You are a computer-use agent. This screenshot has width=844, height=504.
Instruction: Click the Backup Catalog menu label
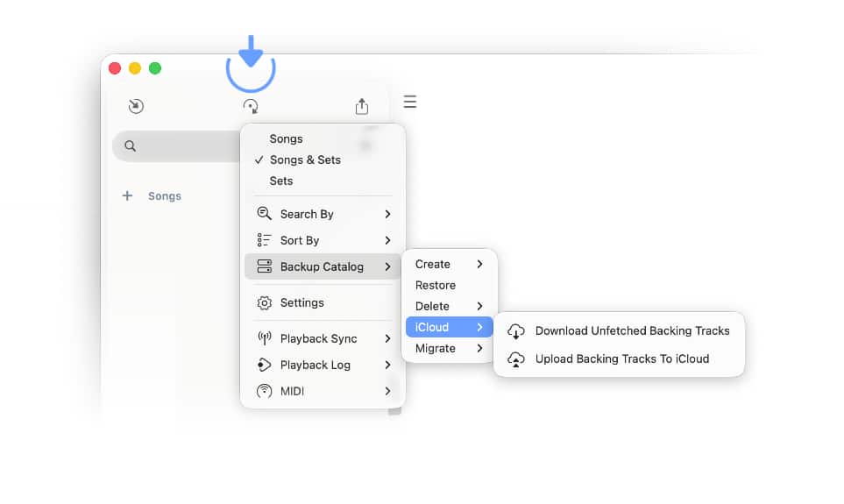322,266
